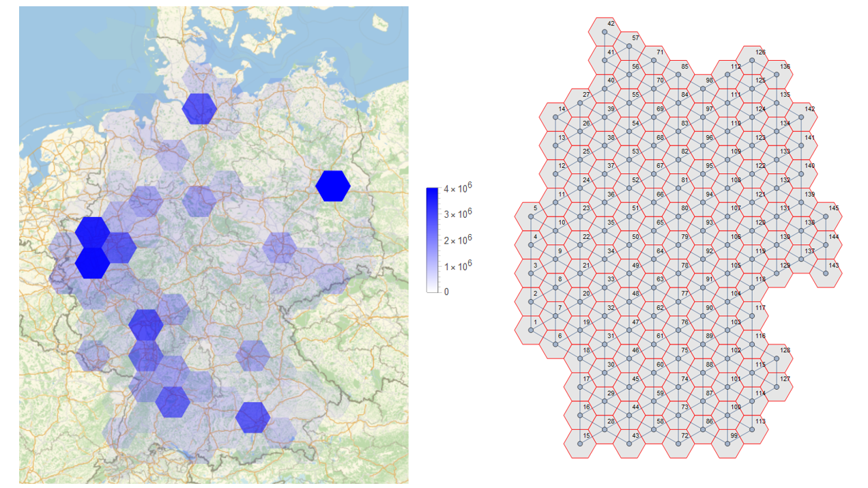Select hexagon cell numbered 107
The height and width of the screenshot is (488, 868).
727,216
